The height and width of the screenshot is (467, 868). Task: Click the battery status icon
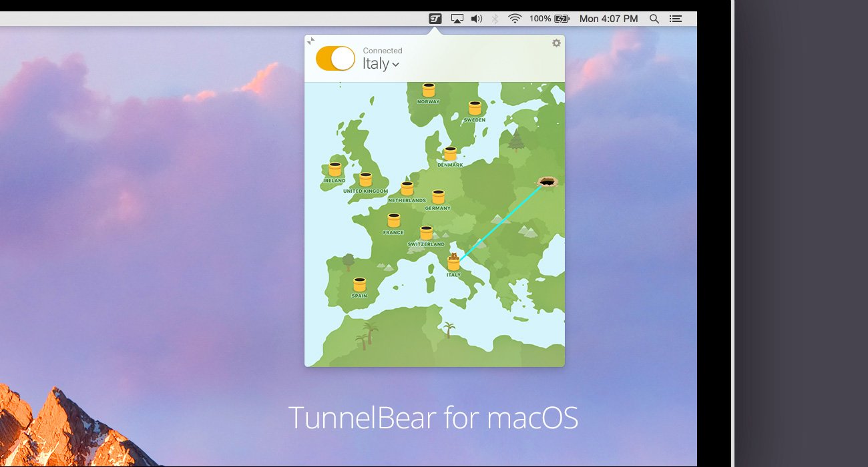(x=562, y=19)
